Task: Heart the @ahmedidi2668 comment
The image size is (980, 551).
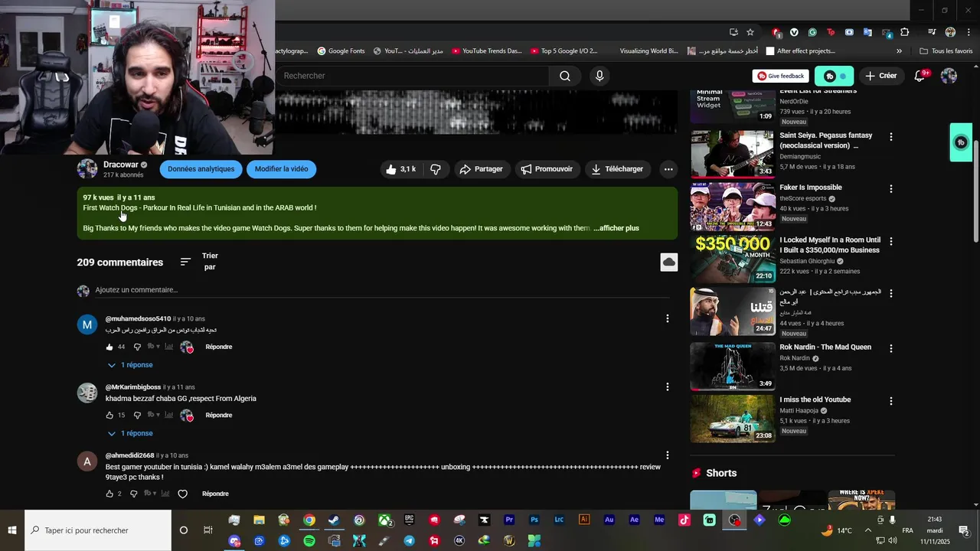Action: point(182,494)
